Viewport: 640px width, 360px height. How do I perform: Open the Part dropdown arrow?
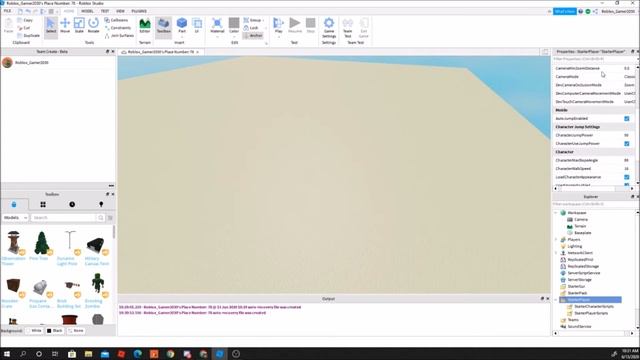pos(182,36)
